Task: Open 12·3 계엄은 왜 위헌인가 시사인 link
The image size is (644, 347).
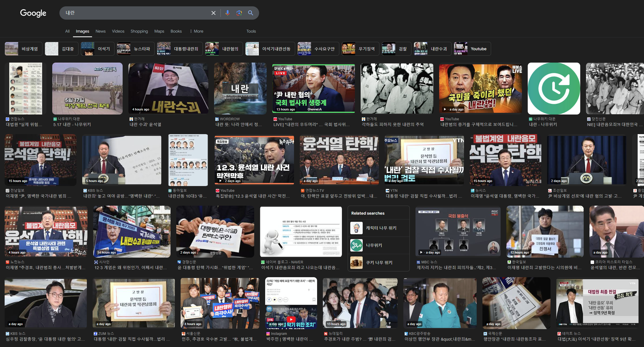Action: point(130,267)
